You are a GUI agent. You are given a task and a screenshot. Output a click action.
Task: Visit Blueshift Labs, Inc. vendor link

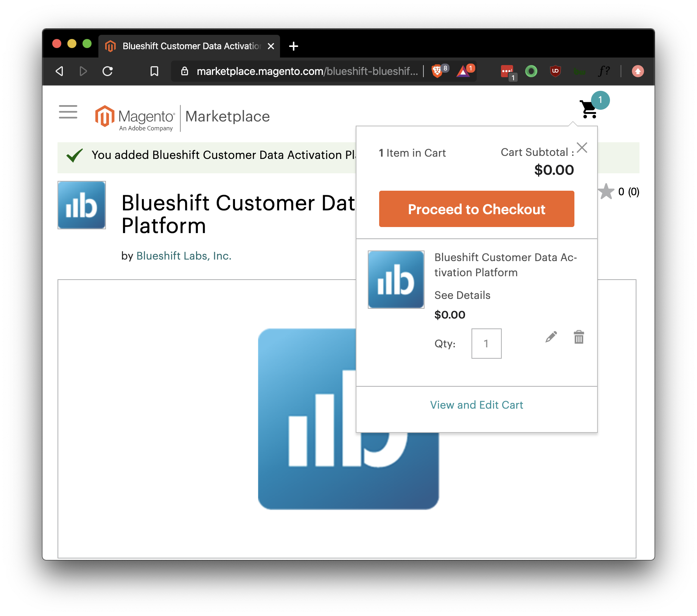pyautogui.click(x=184, y=256)
